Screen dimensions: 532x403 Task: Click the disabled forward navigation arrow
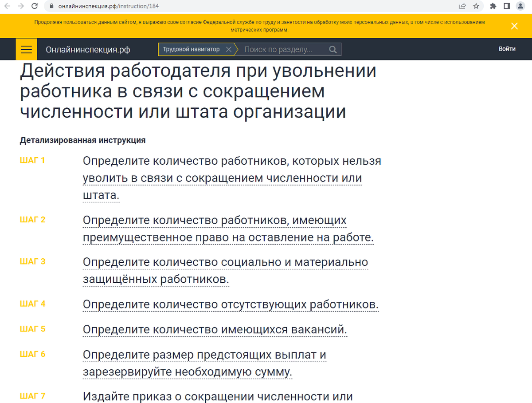coord(20,7)
